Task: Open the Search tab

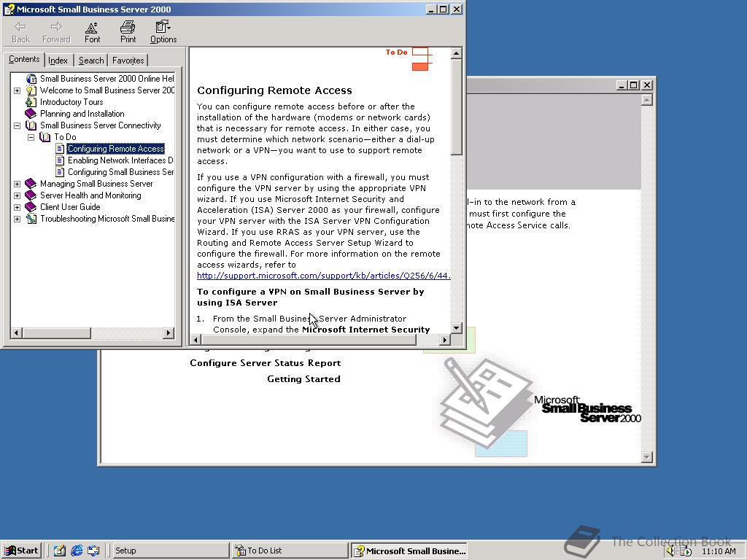Action: pos(90,60)
